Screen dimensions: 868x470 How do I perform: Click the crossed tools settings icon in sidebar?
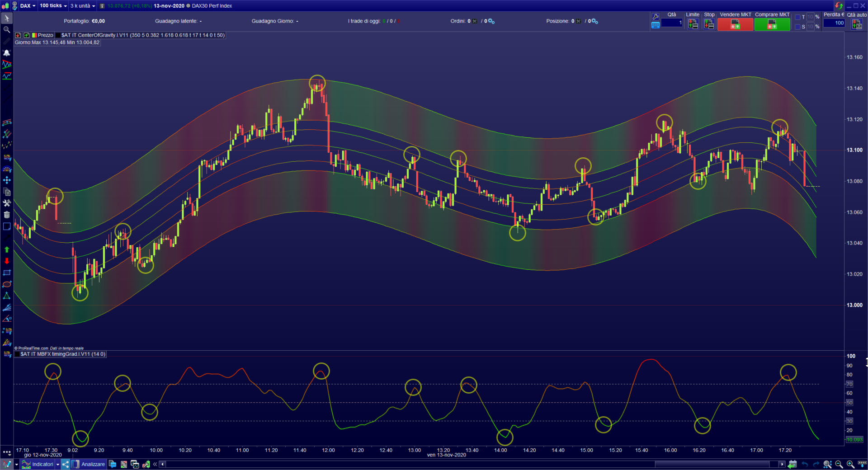click(x=7, y=203)
